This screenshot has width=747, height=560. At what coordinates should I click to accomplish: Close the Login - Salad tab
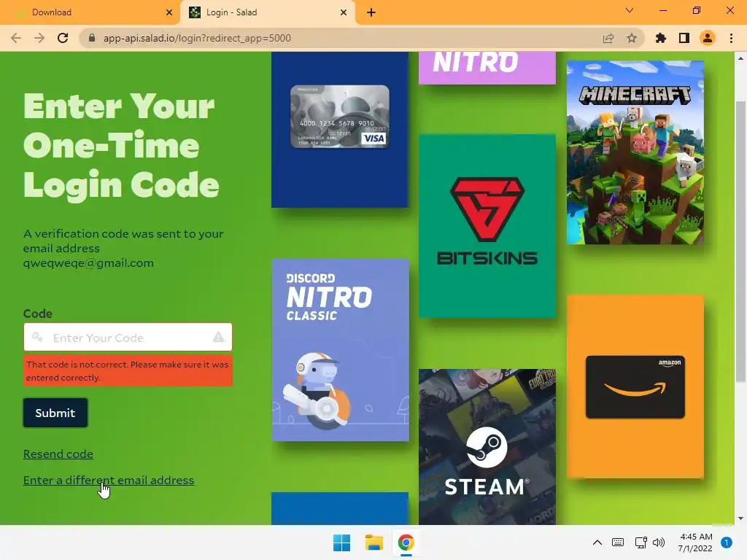[x=344, y=12]
